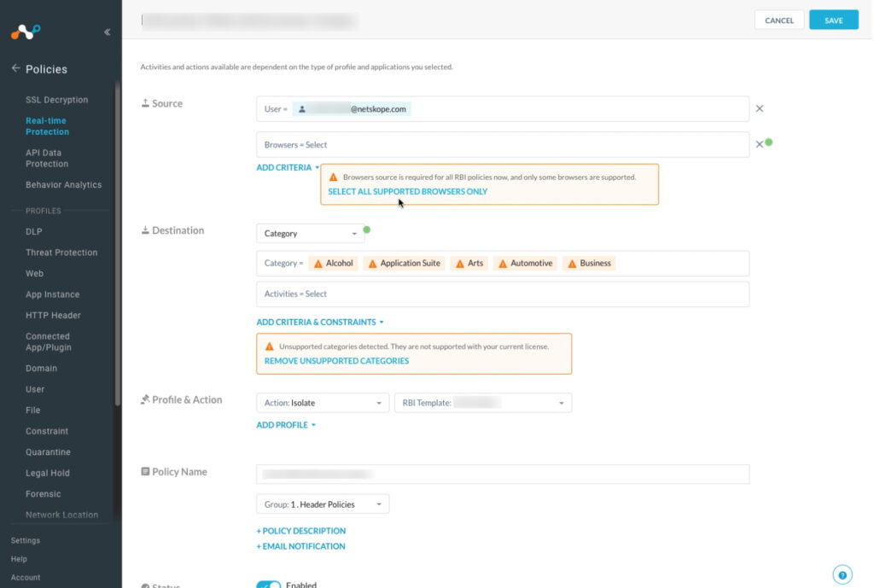
Task: Click the Netskope logo icon
Action: click(26, 32)
